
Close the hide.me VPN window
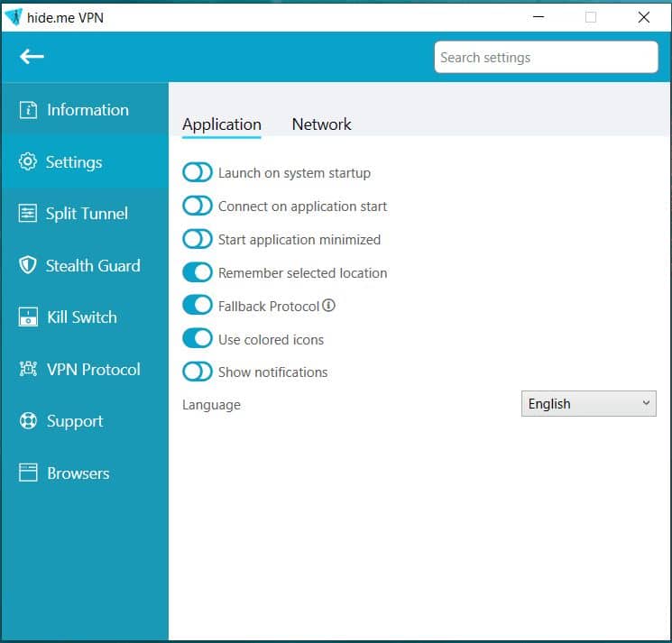click(x=644, y=17)
